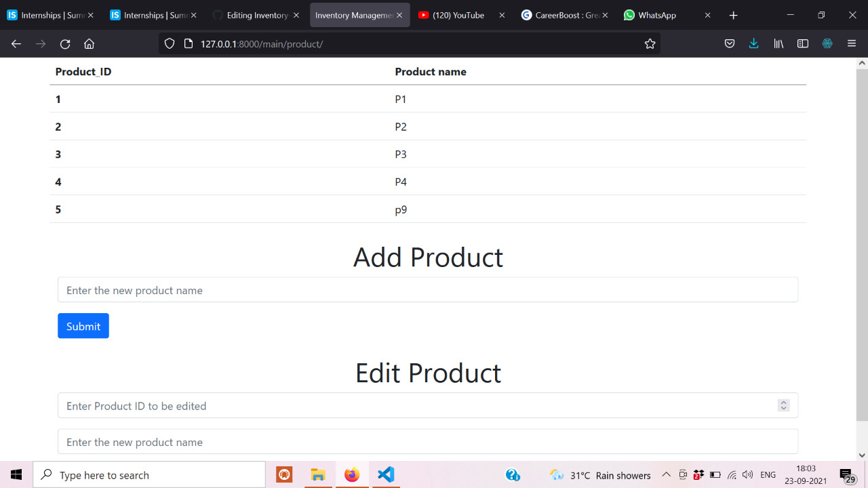Screen dimensions: 868x488
Task: Toggle the Firefox sidebar view
Action: pos(803,43)
